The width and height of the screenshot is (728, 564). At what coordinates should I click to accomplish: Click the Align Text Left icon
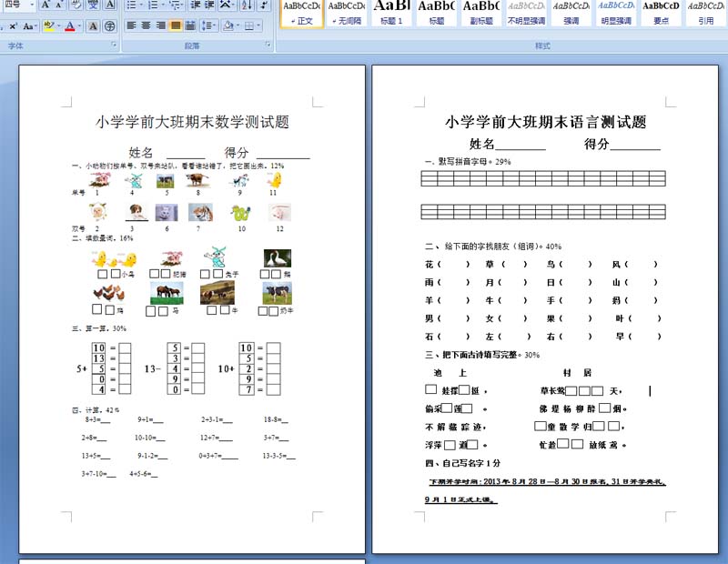point(131,25)
